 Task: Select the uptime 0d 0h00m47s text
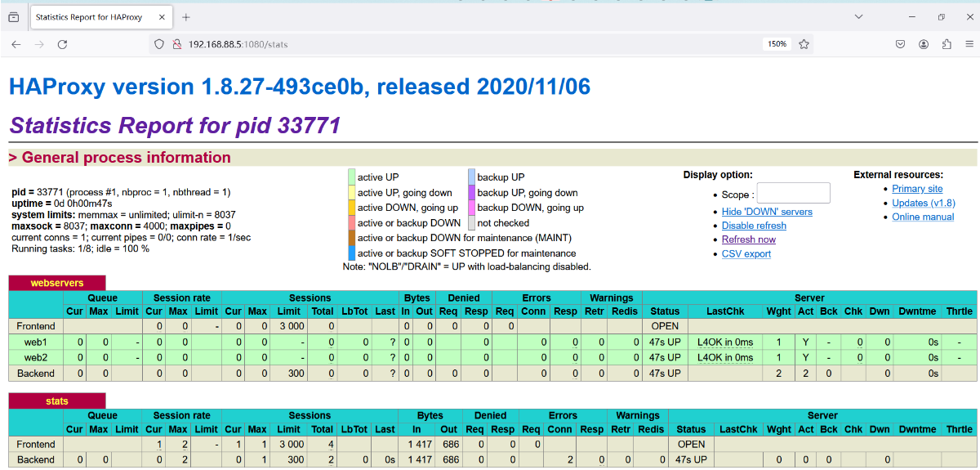coord(62,203)
